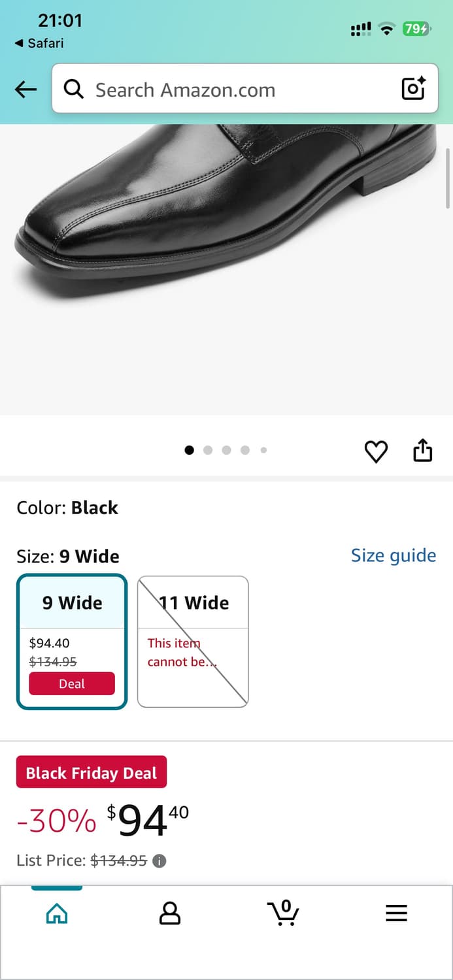Tap the Black Friday Deal badge

point(92,772)
